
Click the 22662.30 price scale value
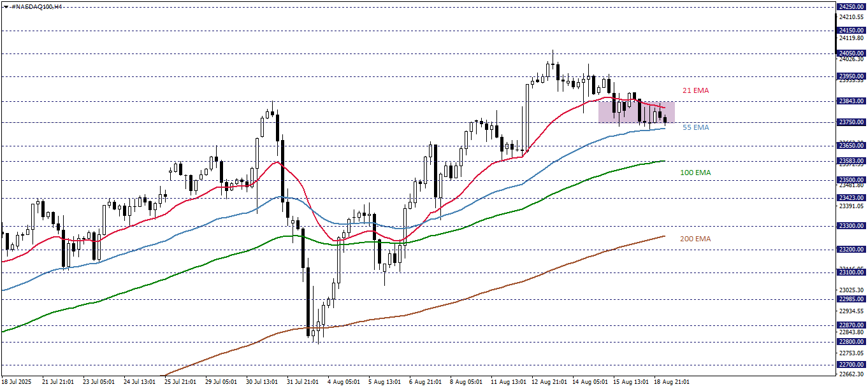coord(852,374)
